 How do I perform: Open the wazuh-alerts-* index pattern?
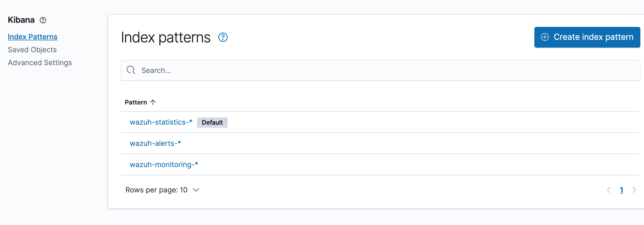155,143
